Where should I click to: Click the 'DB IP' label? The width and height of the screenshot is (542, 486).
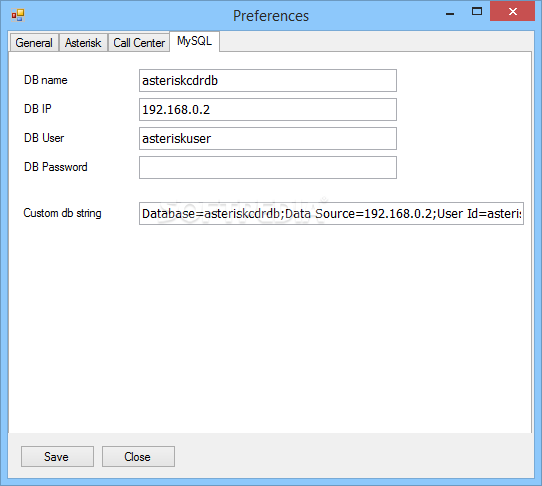click(x=38, y=109)
